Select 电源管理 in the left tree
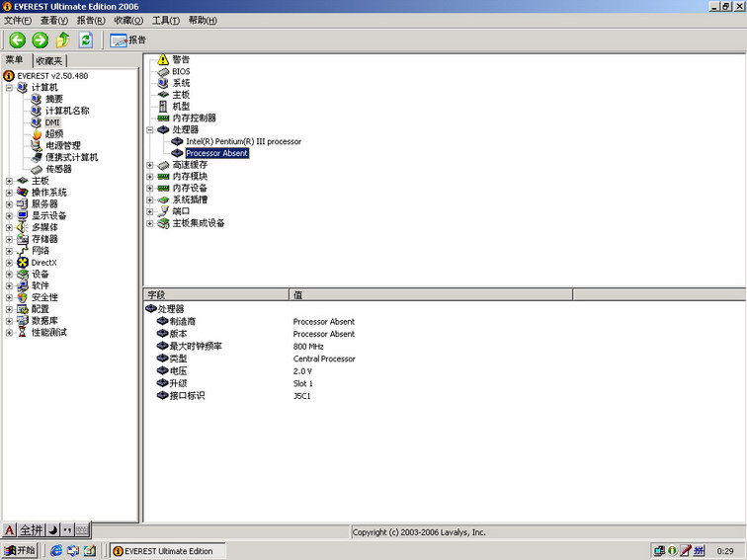 coord(63,146)
